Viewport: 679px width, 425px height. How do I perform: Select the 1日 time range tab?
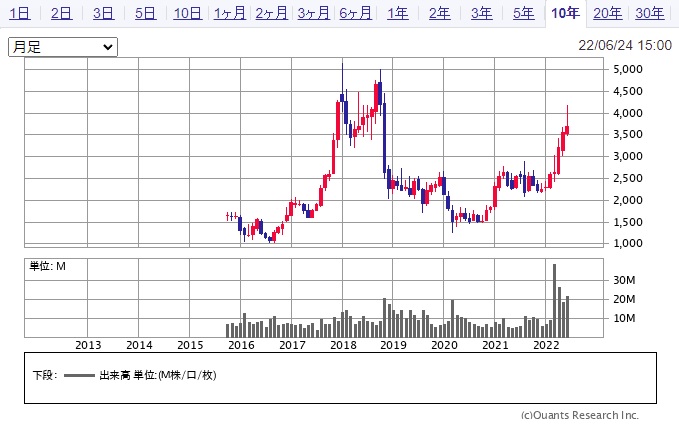pos(20,13)
